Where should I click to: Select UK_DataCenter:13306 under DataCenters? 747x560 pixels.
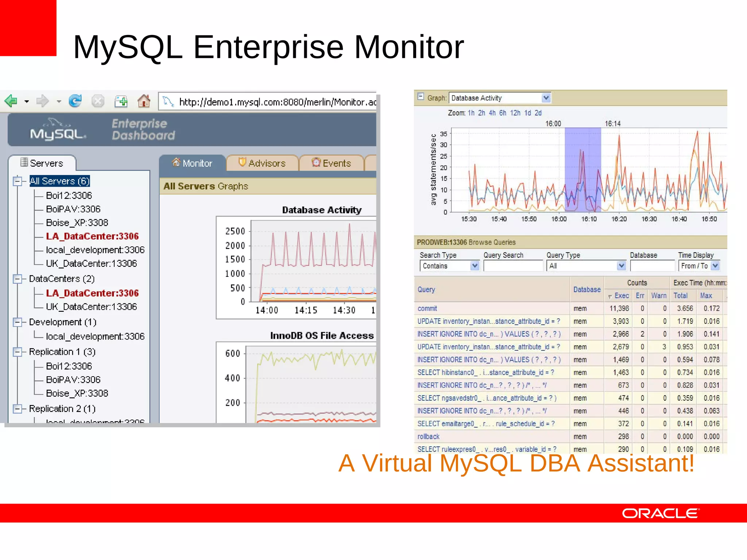pyautogui.click(x=91, y=307)
